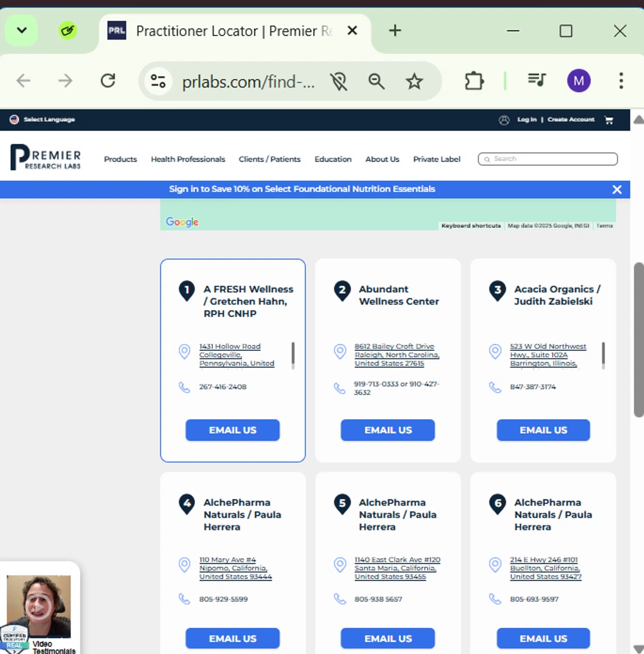Click the Google logo on map
This screenshot has height=654, width=644.
click(x=182, y=222)
